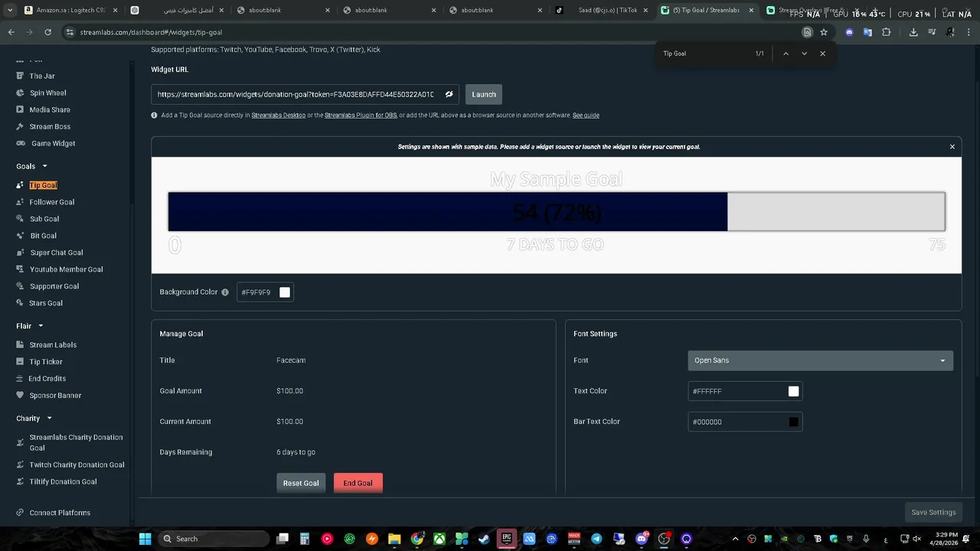Open Streamlabs Desktop link
Image resolution: width=980 pixels, height=551 pixels.
click(x=279, y=116)
